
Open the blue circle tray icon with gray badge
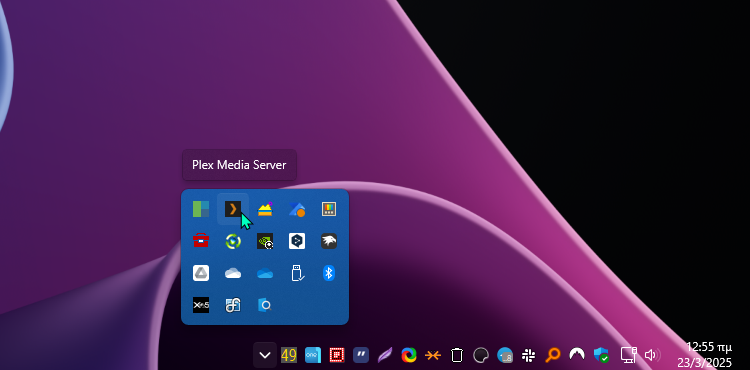[x=505, y=355]
